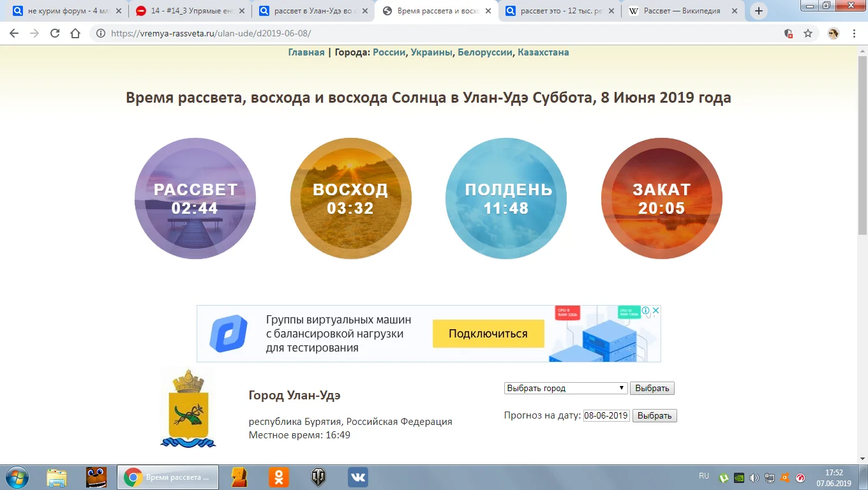Open the taskbar clock showing 17:52

(834, 477)
